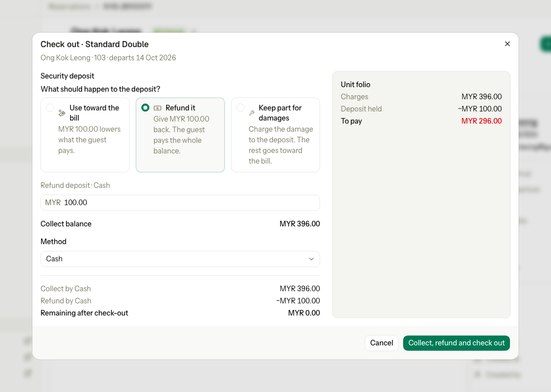Open the payment Method dropdown showing Cash

(x=180, y=259)
